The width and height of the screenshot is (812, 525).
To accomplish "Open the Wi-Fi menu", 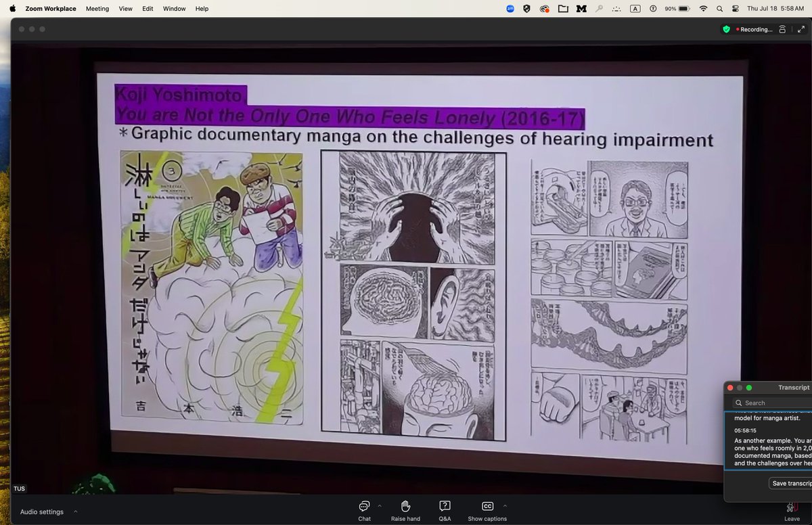I will point(703,9).
